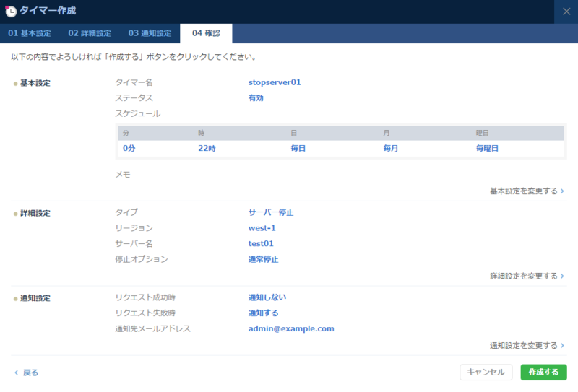Click the キャンセル button
Screen dimensions: 578x392
[x=486, y=372]
